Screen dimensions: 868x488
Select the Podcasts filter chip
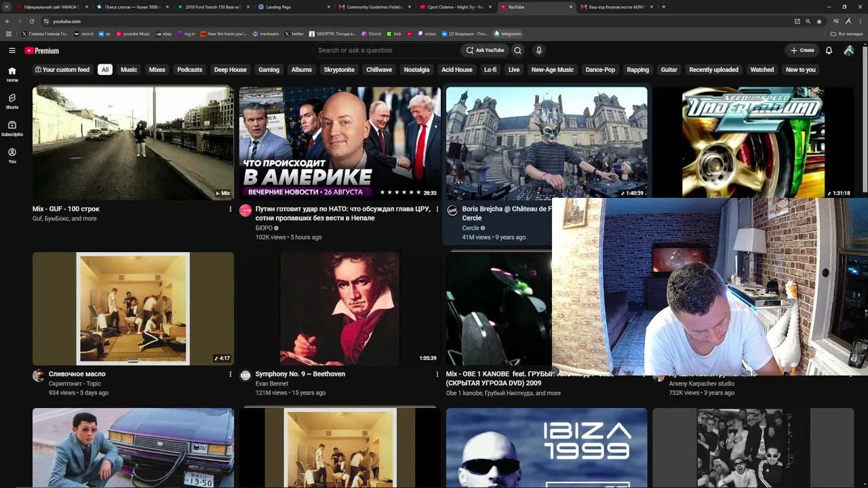coord(190,70)
